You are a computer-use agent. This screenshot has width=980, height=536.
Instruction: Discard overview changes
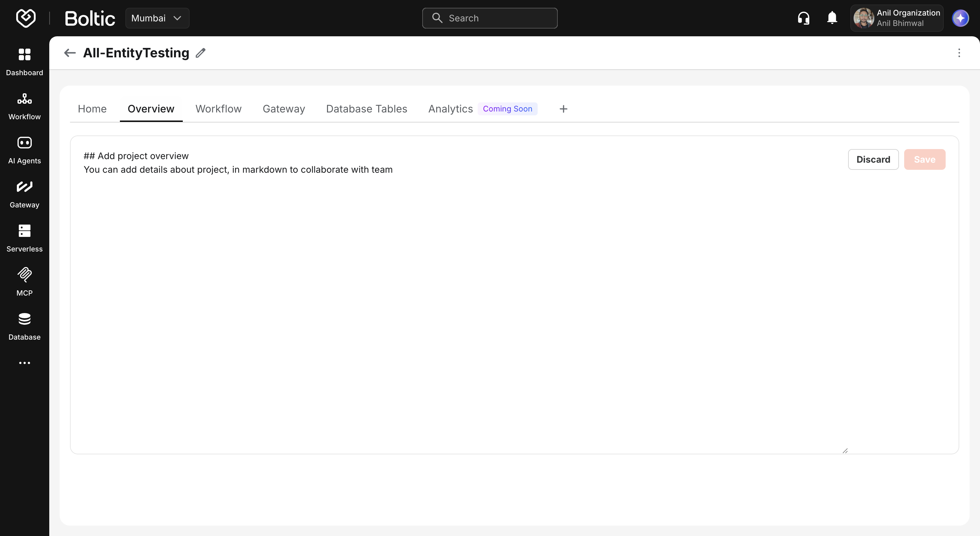point(873,159)
